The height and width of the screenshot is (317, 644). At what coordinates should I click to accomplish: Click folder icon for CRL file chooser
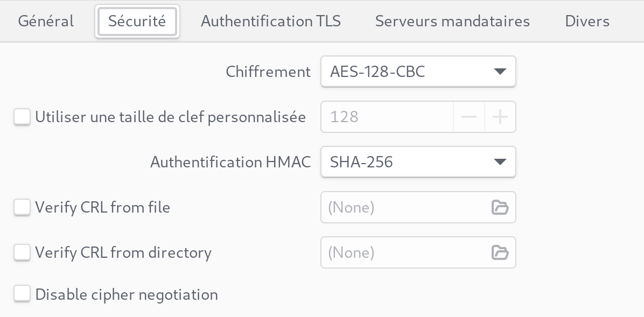point(500,207)
